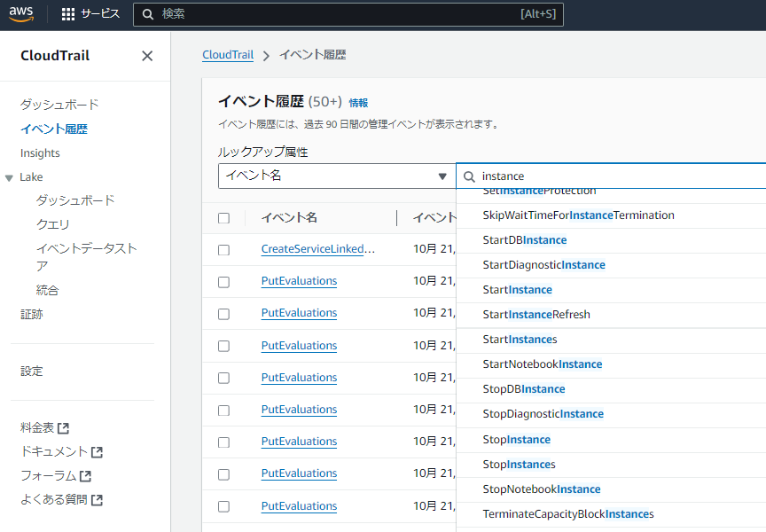Open クエリ under Lake

53,224
